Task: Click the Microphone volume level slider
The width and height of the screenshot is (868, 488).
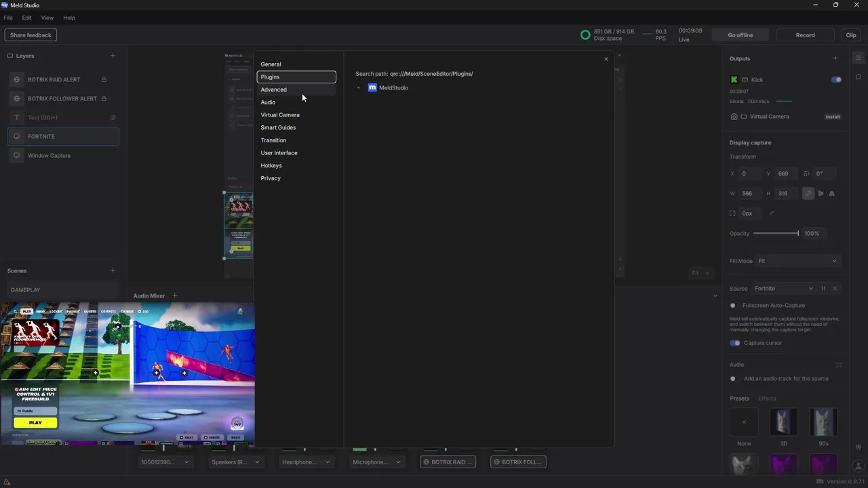Action: click(375, 449)
